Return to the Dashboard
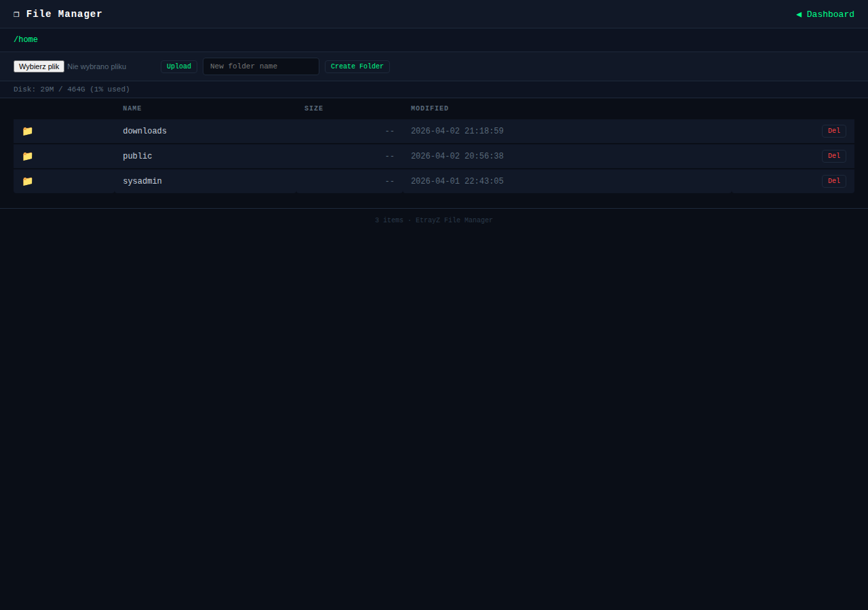Viewport: 868px width, 610px height. coord(830,14)
